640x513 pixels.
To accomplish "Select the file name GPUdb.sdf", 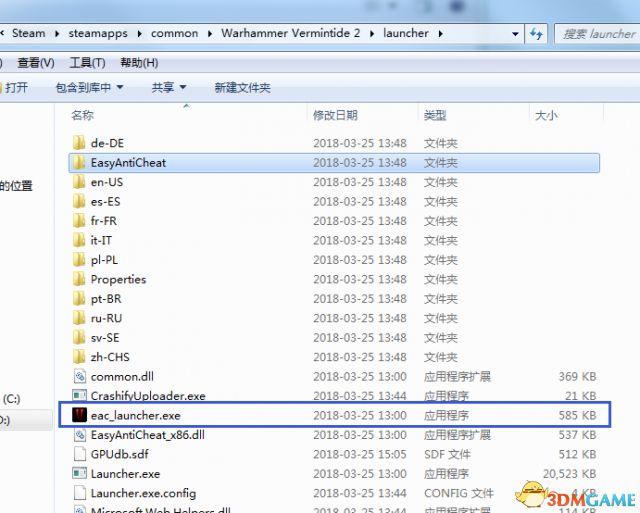I will click(x=120, y=454).
